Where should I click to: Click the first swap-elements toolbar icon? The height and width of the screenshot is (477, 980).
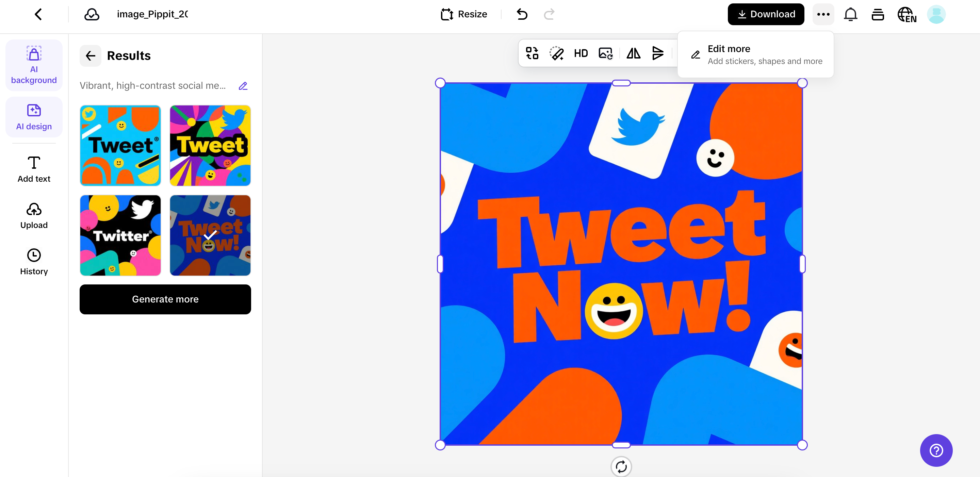(532, 53)
